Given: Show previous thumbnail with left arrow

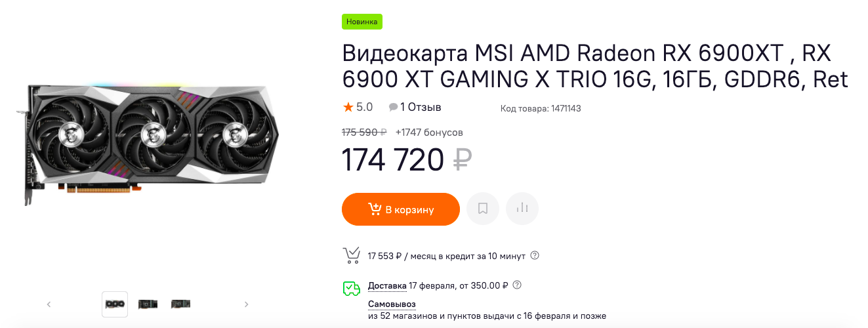Looking at the screenshot, I should [x=49, y=304].
